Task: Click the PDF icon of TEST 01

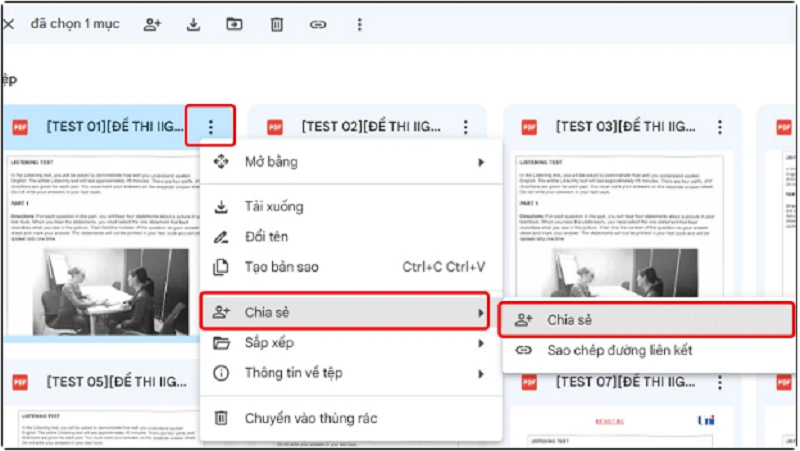Action: (x=20, y=127)
